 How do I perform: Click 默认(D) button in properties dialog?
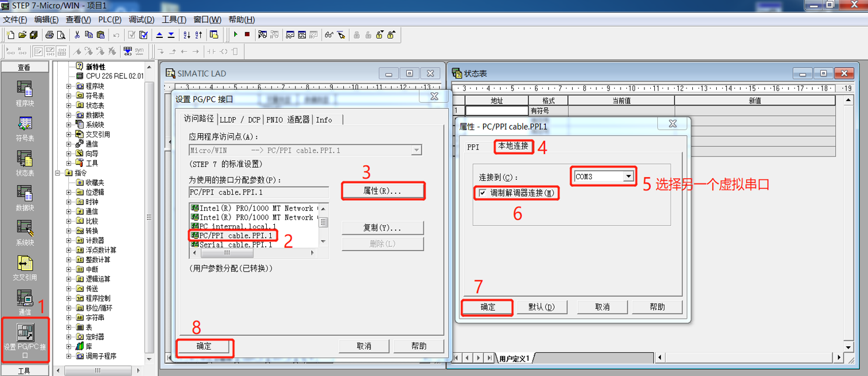(541, 307)
